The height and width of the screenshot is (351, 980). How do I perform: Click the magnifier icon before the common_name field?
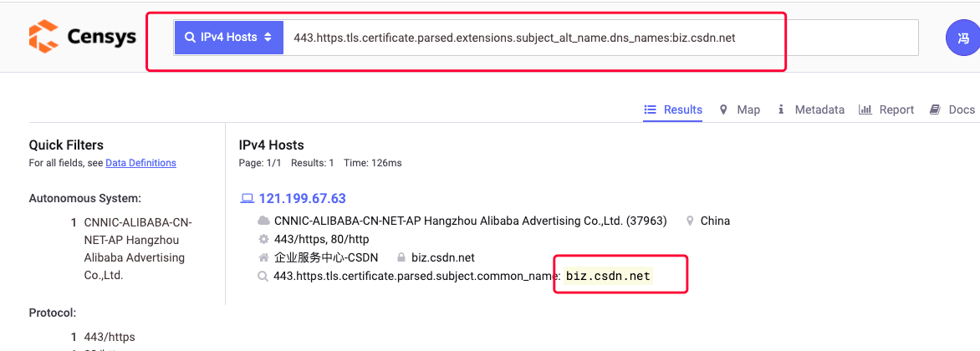point(263,276)
